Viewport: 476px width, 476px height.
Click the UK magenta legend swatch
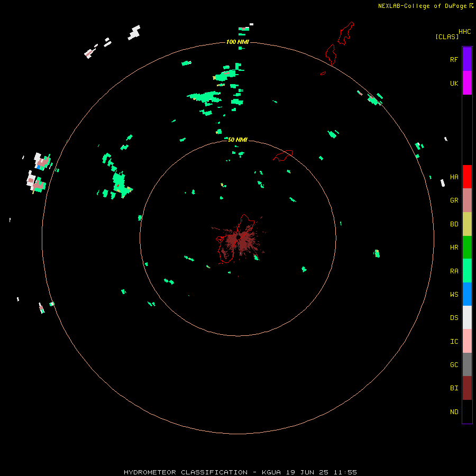pyautogui.click(x=467, y=83)
